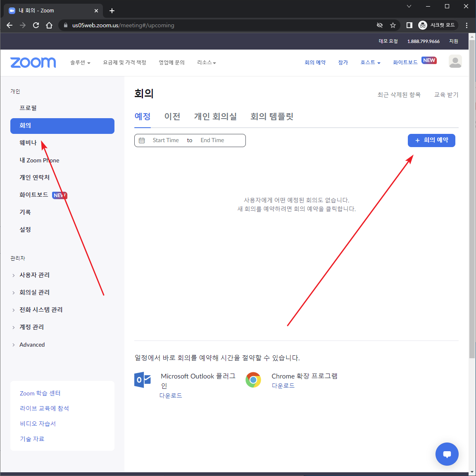Viewport: 476px width, 476px height.
Task: Click the site lock icon in address bar
Action: (x=66, y=25)
